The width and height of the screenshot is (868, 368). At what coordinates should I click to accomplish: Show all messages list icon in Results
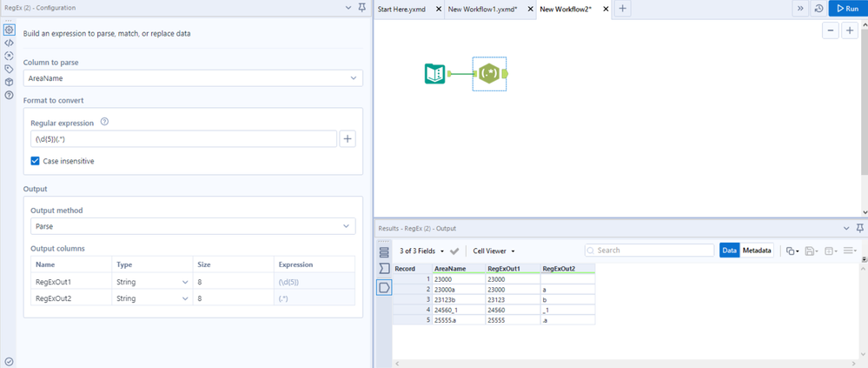point(384,252)
